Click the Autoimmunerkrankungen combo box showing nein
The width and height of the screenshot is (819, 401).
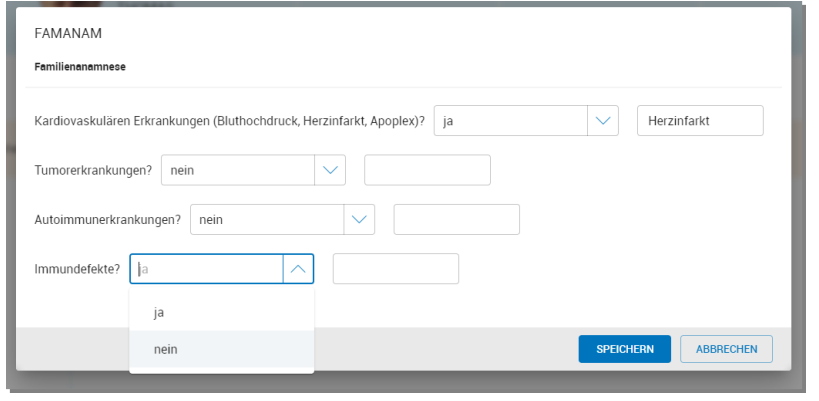[266, 219]
